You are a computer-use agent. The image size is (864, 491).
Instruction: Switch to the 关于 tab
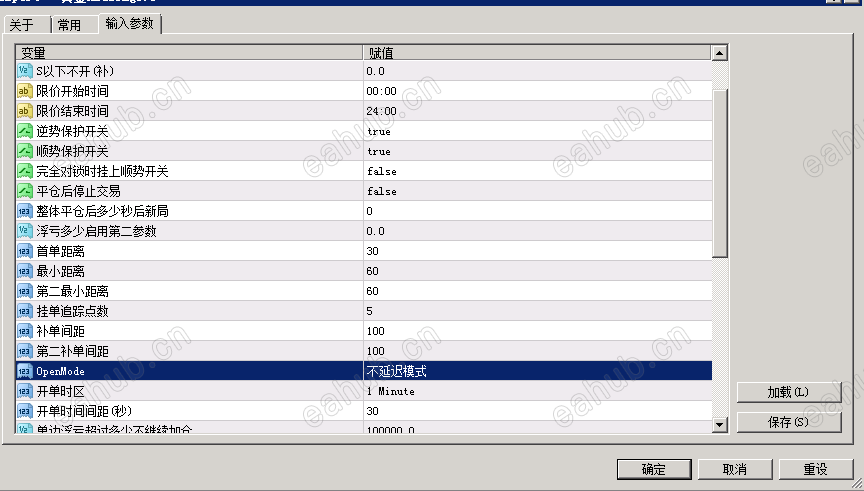[26, 25]
